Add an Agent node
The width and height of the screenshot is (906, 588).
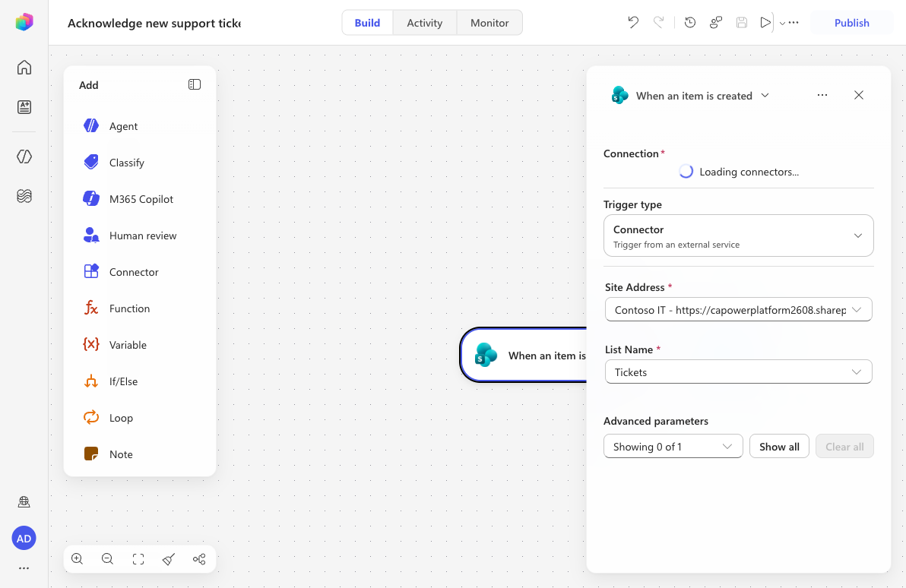pos(140,126)
